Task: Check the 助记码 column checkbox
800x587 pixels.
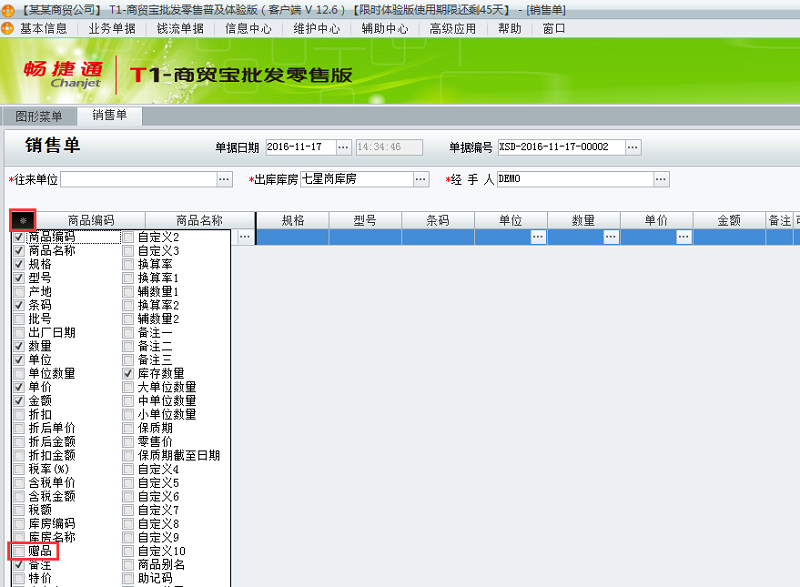Action: pos(128,578)
